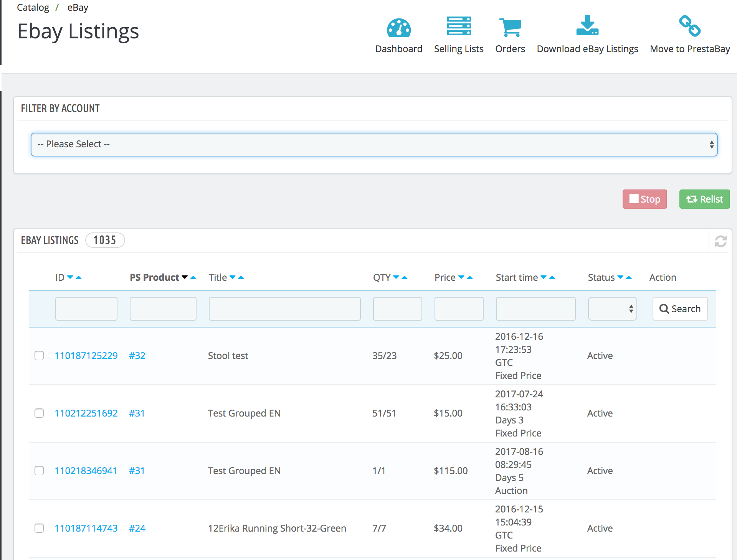Select checkbox for listing 110218346941
Image resolution: width=737 pixels, height=560 pixels.
[x=39, y=471]
